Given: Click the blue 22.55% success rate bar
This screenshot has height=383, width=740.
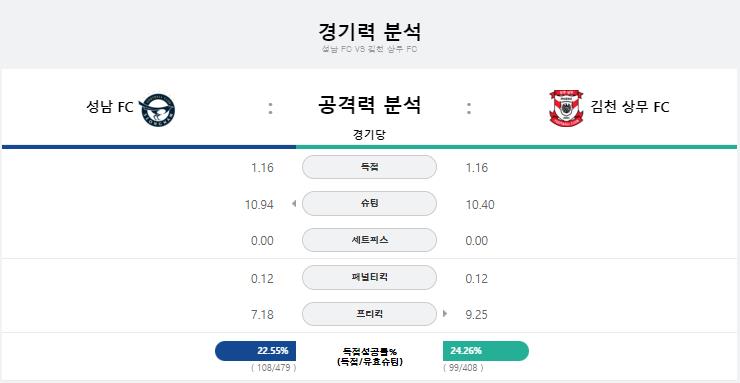Looking at the screenshot, I should point(255,351).
